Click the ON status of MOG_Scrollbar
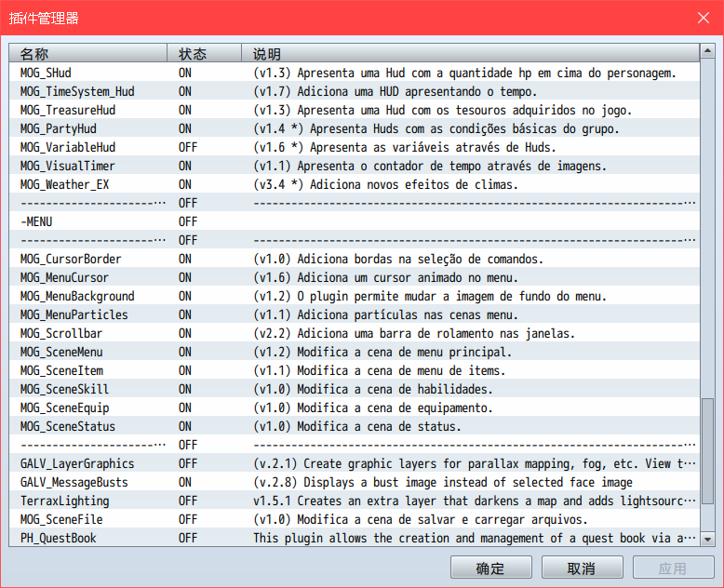This screenshot has height=588, width=724. (185, 333)
